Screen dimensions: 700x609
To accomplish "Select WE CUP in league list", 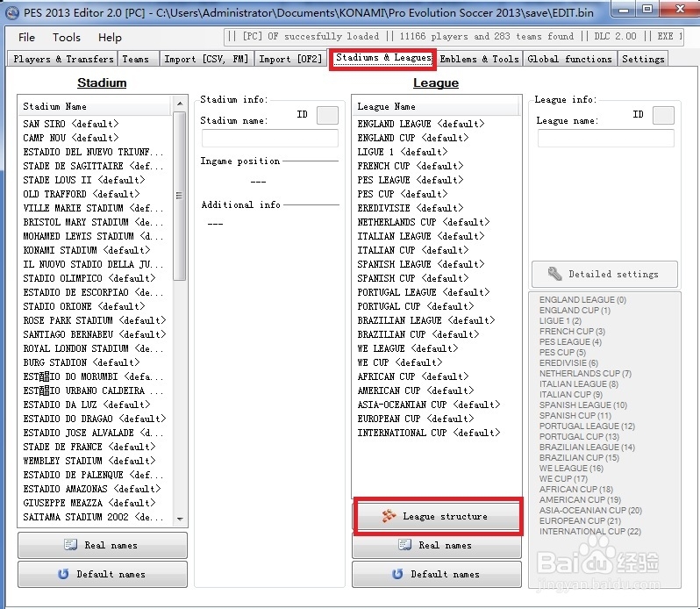I will point(399,362).
